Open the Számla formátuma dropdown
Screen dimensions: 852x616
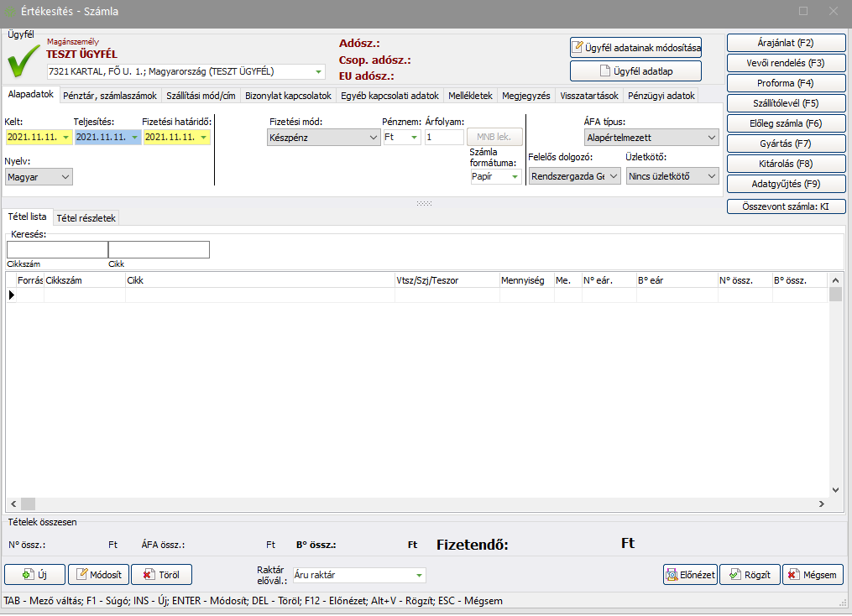515,176
